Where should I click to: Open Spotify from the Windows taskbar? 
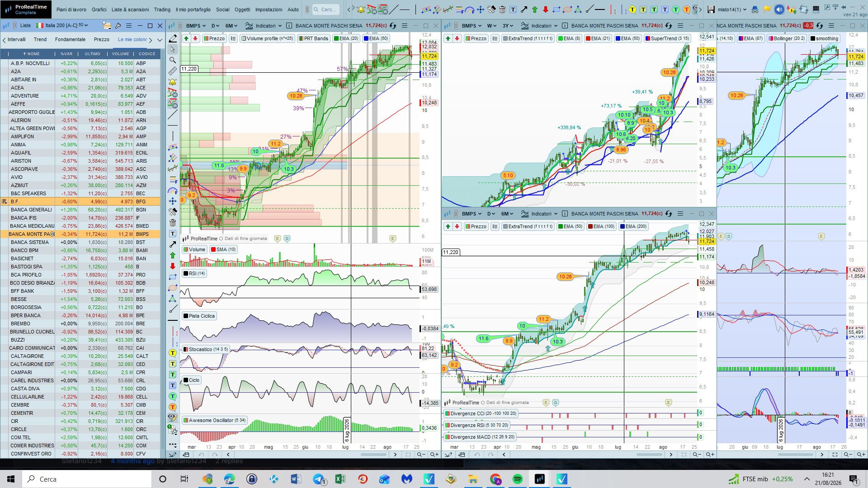(518, 479)
